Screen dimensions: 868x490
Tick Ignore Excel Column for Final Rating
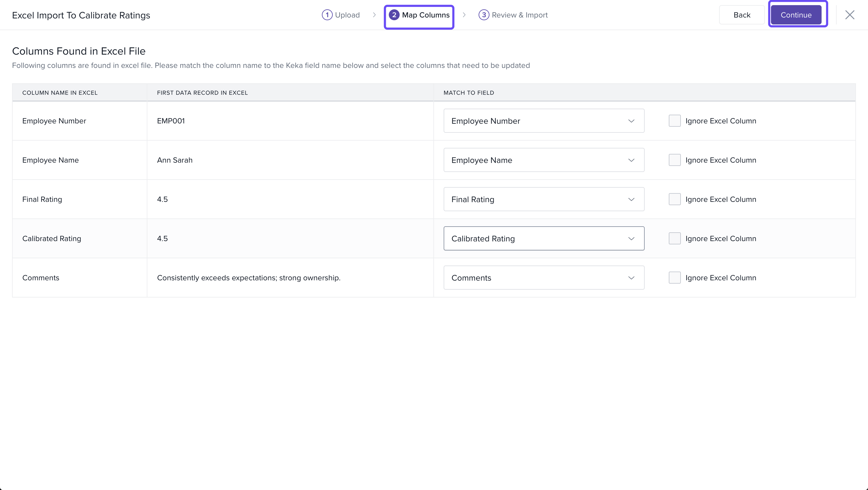point(675,199)
